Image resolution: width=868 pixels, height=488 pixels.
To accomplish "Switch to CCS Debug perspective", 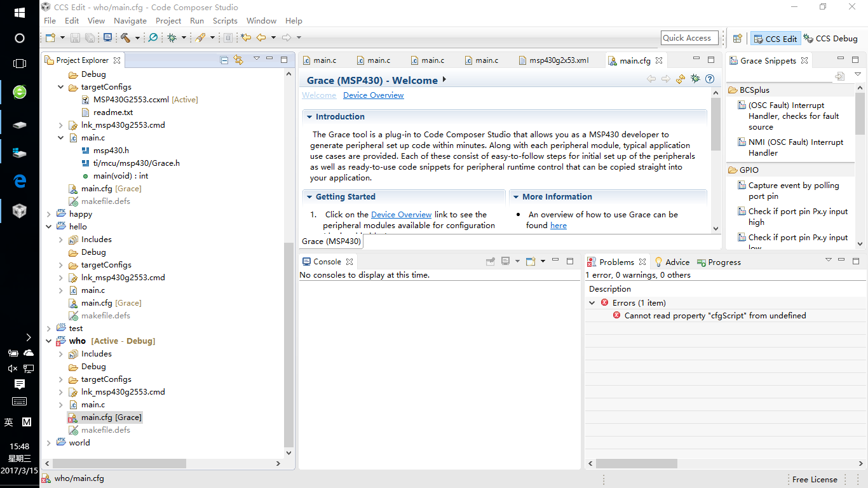I will (831, 39).
